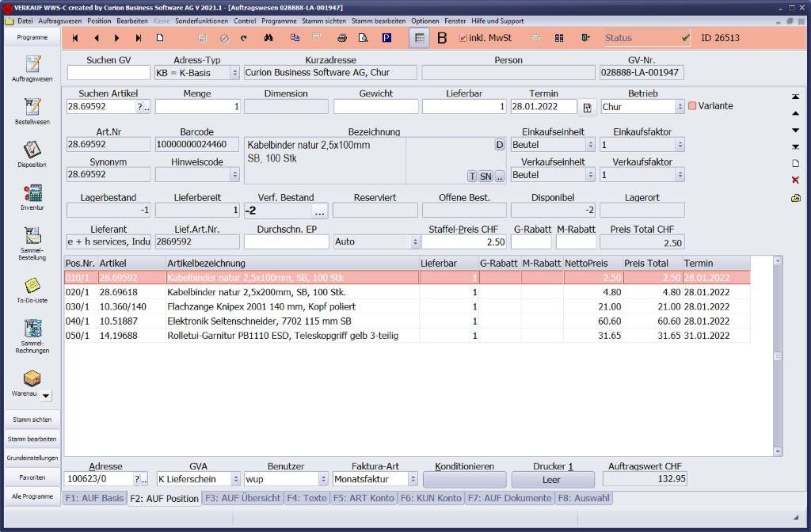This screenshot has width=811, height=532.
Task: Launch the Inventur calculator icon
Action: point(32,192)
